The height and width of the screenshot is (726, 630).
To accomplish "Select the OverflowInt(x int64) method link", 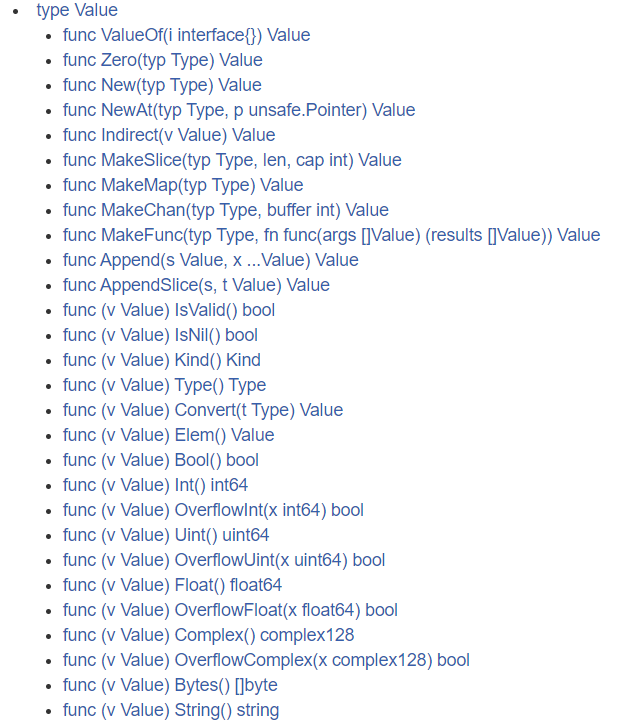I will click(x=213, y=510).
